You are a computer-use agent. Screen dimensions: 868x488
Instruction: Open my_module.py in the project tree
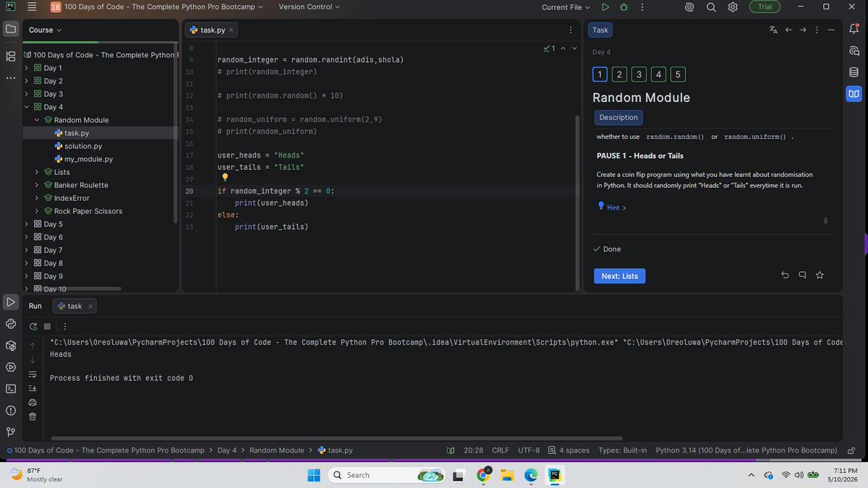[x=88, y=159]
